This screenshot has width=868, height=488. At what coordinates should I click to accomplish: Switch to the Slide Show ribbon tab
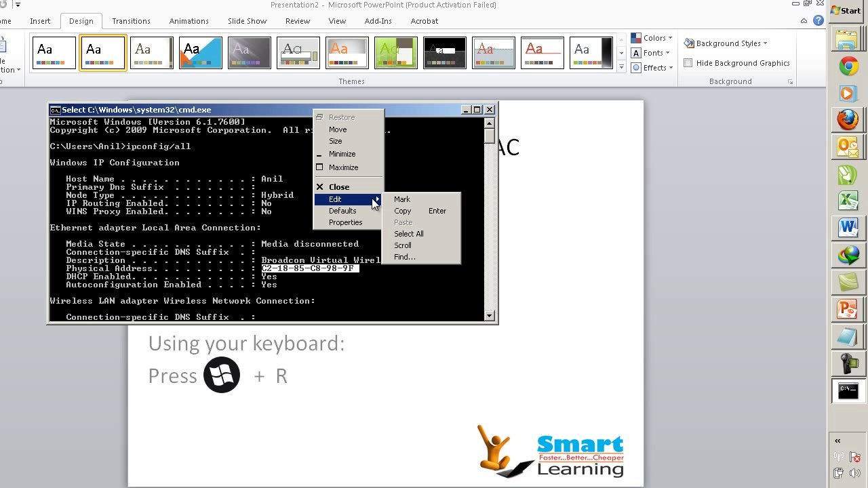tap(247, 21)
